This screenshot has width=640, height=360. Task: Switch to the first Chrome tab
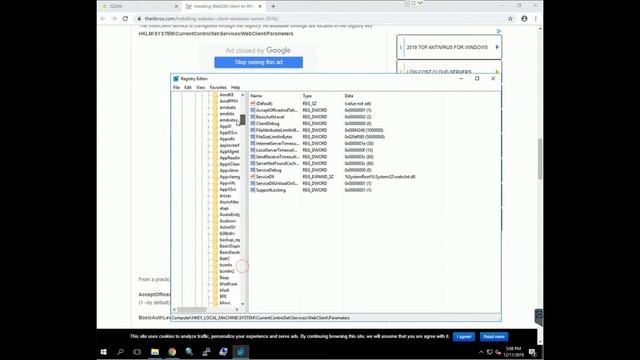click(140, 6)
